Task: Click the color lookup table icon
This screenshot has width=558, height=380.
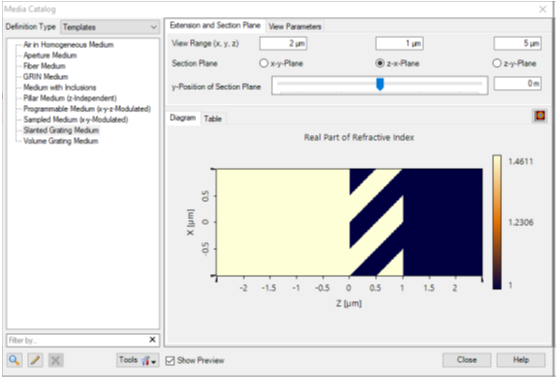Action: [540, 116]
